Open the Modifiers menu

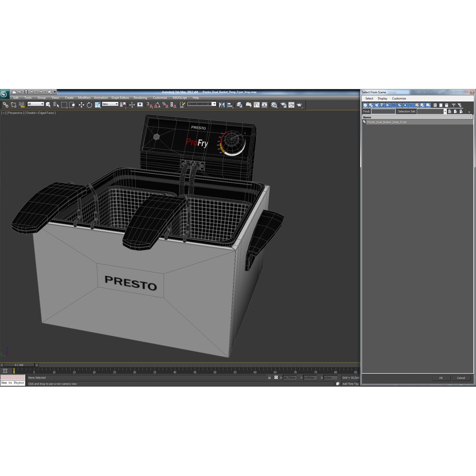(x=84, y=98)
